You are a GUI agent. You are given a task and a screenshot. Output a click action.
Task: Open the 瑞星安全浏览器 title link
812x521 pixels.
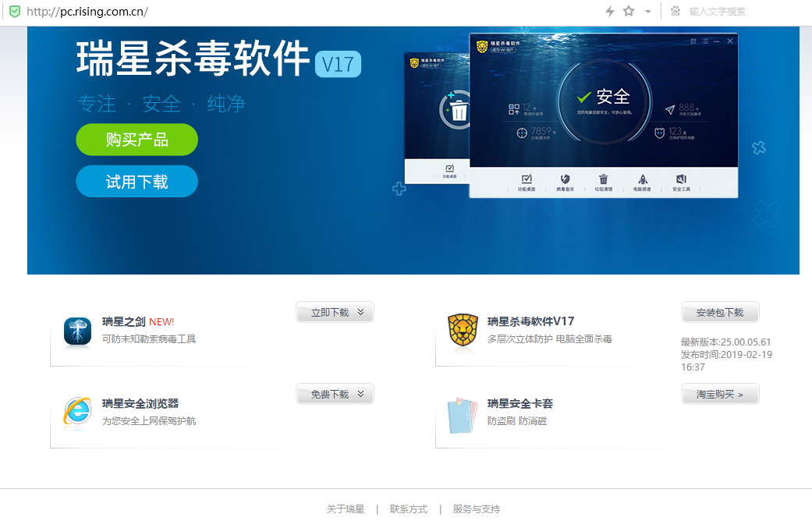pyautogui.click(x=140, y=403)
